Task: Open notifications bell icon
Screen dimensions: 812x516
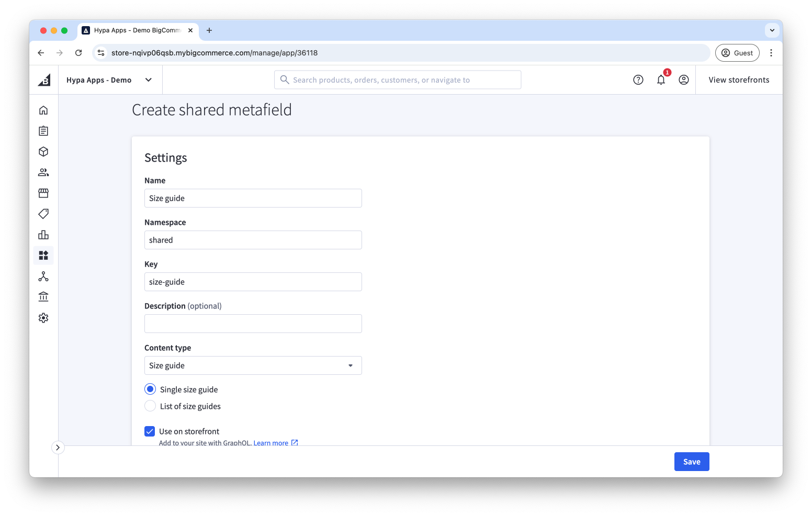Action: (x=661, y=80)
